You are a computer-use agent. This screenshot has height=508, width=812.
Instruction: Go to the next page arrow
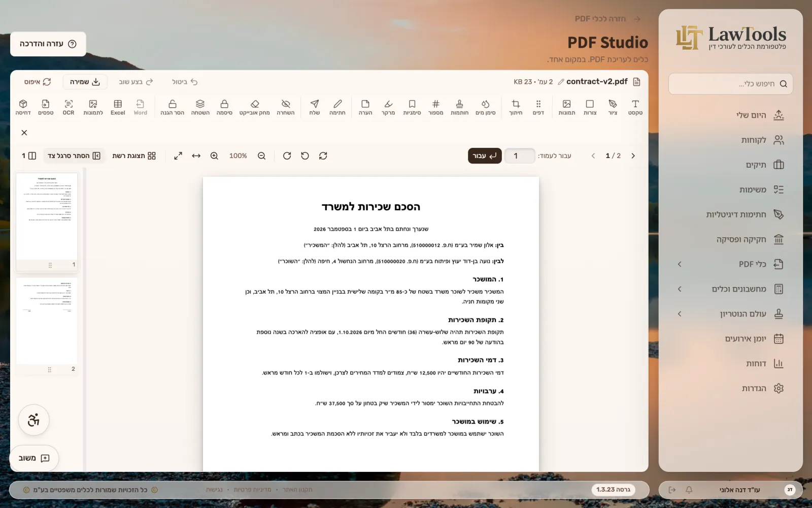[x=633, y=156]
